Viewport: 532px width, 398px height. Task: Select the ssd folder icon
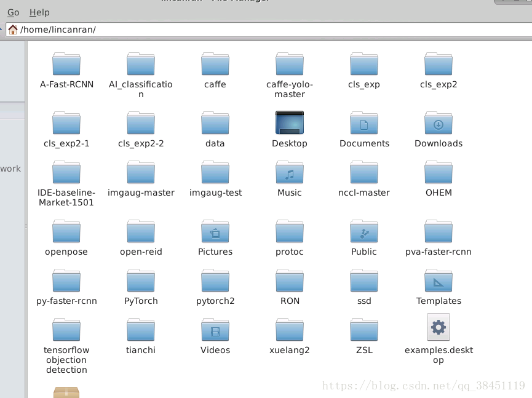point(364,281)
